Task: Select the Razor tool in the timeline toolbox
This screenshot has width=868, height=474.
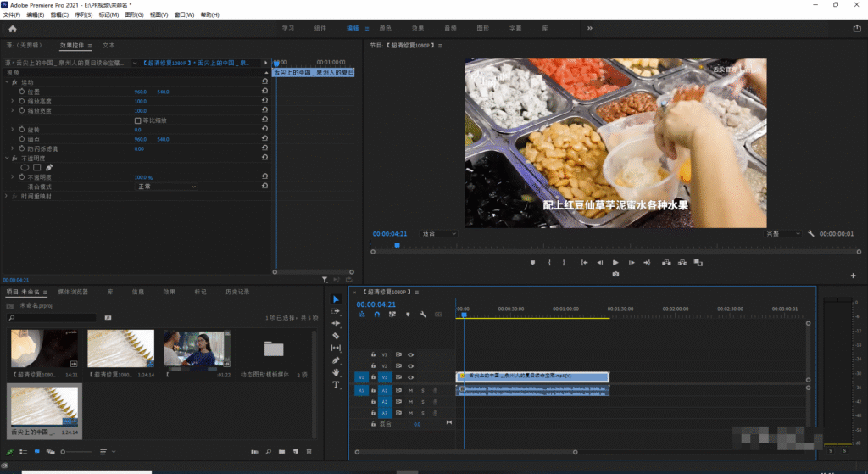Action: tap(336, 336)
